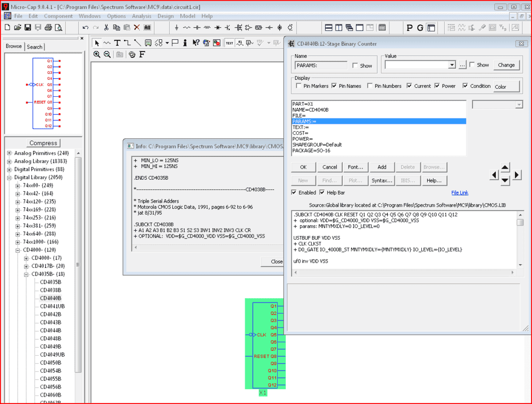Toggle the Name Show checkbox
This screenshot has height=404, width=532.
click(x=355, y=65)
